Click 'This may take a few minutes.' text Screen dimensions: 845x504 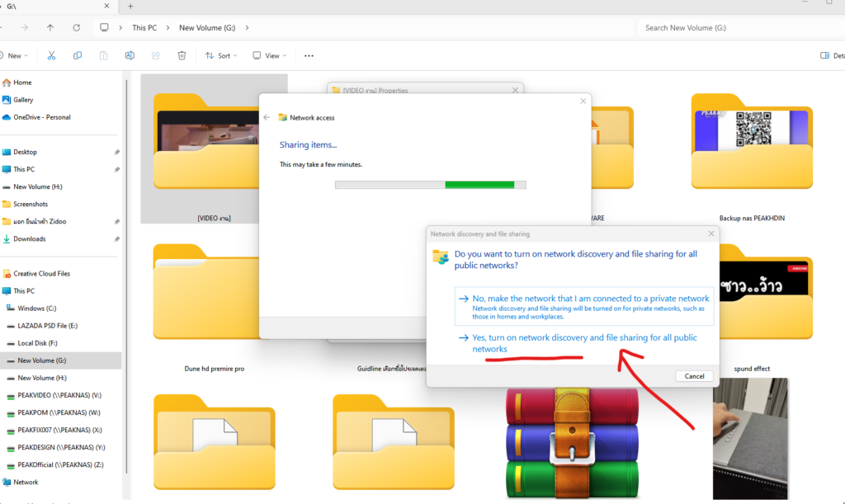[x=321, y=164]
